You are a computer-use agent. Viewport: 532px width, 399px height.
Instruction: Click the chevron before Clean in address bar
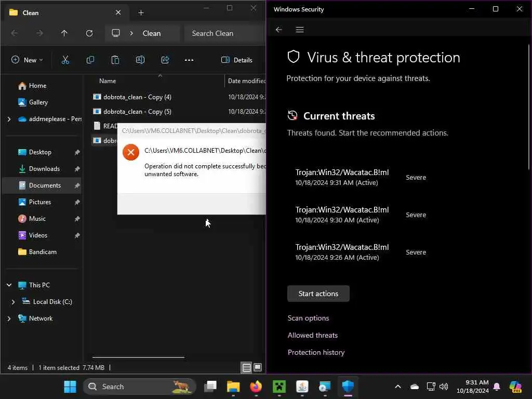click(131, 33)
